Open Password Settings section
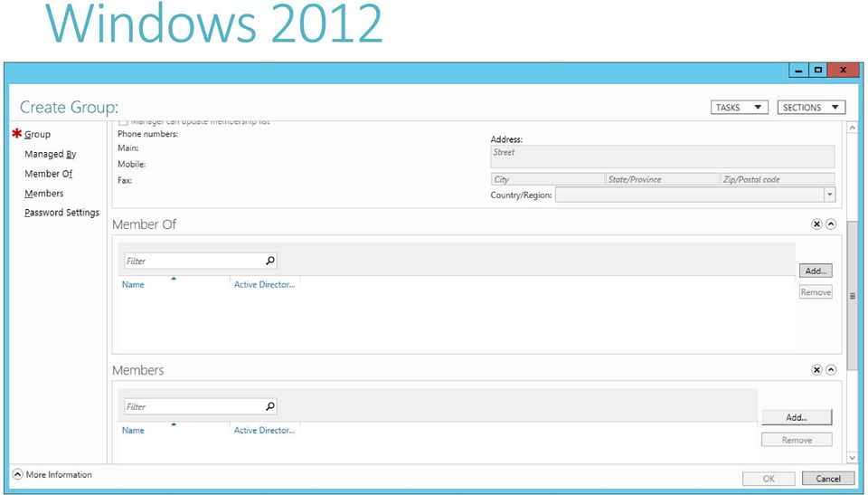Screen dimensions: 868x495 coord(61,213)
